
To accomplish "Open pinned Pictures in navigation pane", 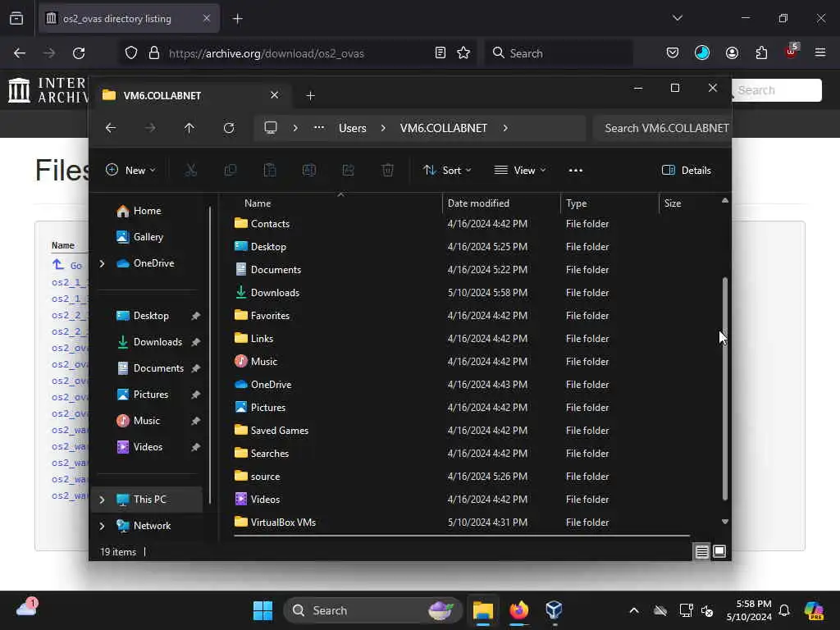I will coord(151,395).
